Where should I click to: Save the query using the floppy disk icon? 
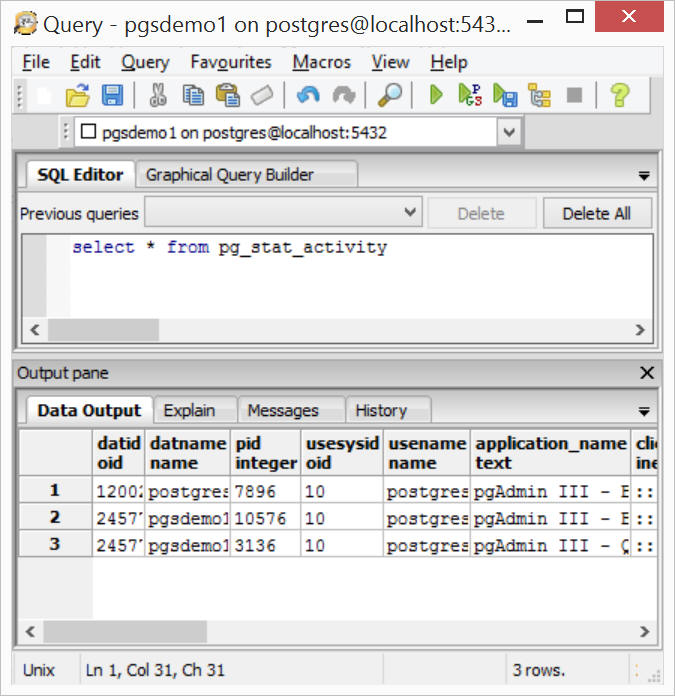pos(112,95)
